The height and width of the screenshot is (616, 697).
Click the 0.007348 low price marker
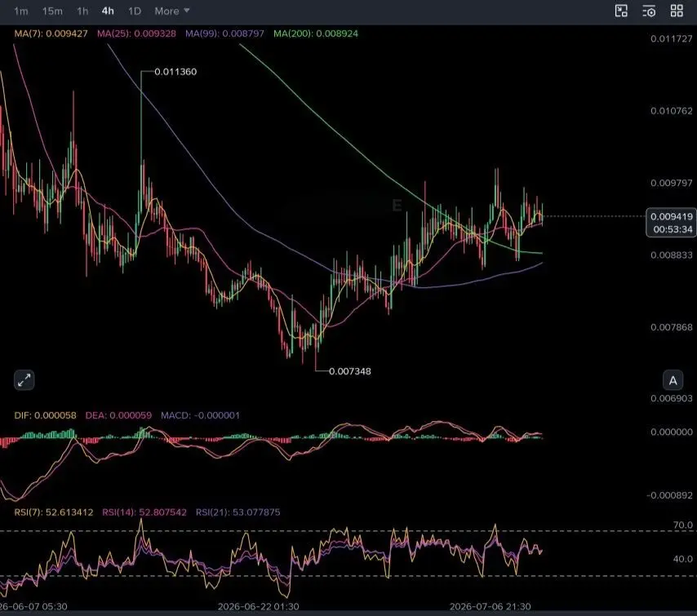point(350,371)
